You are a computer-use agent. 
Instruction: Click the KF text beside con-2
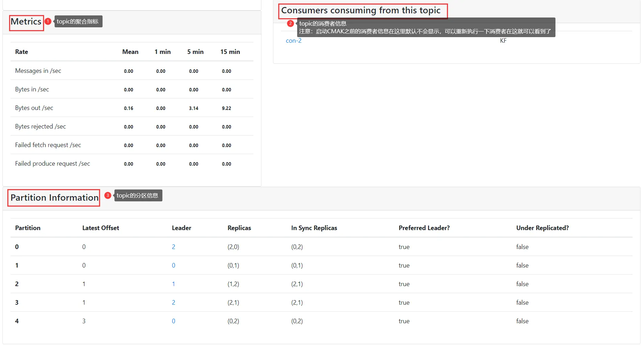click(x=503, y=41)
